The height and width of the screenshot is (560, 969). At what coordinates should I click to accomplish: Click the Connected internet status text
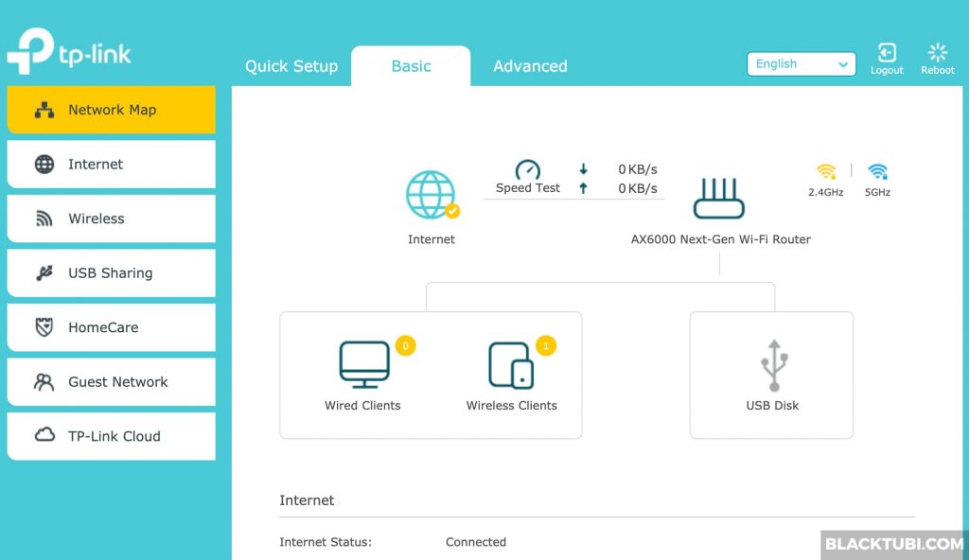[x=476, y=542]
